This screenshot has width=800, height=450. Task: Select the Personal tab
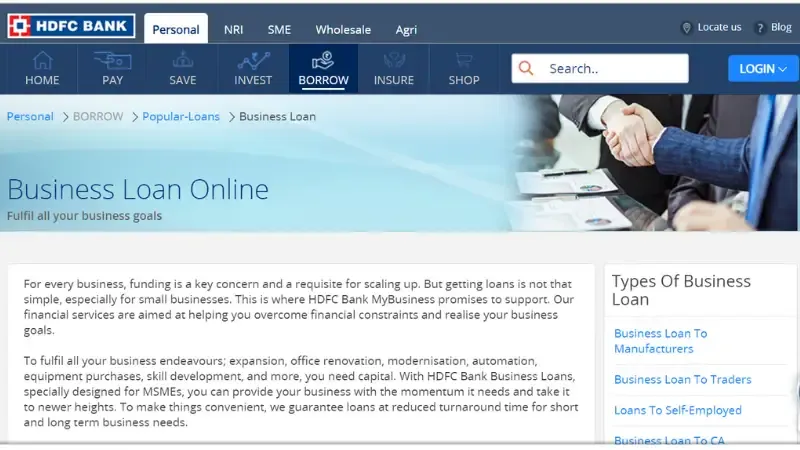pyautogui.click(x=176, y=29)
